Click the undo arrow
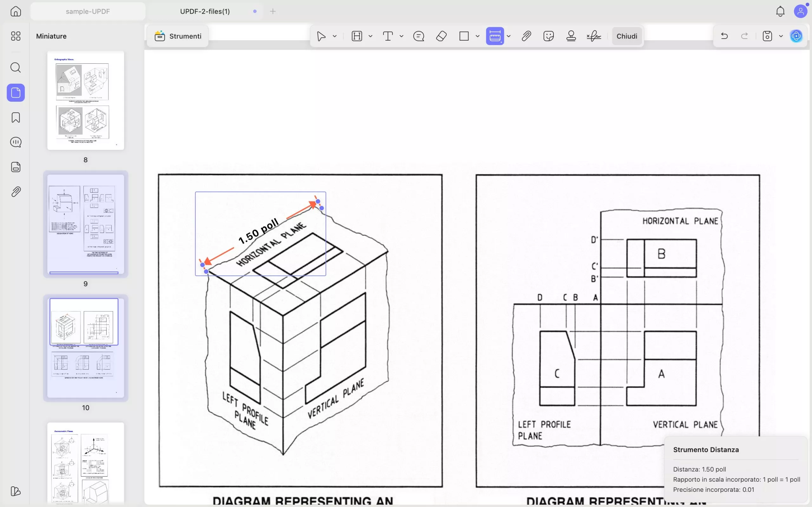Viewport: 812px width, 507px height. pos(724,36)
